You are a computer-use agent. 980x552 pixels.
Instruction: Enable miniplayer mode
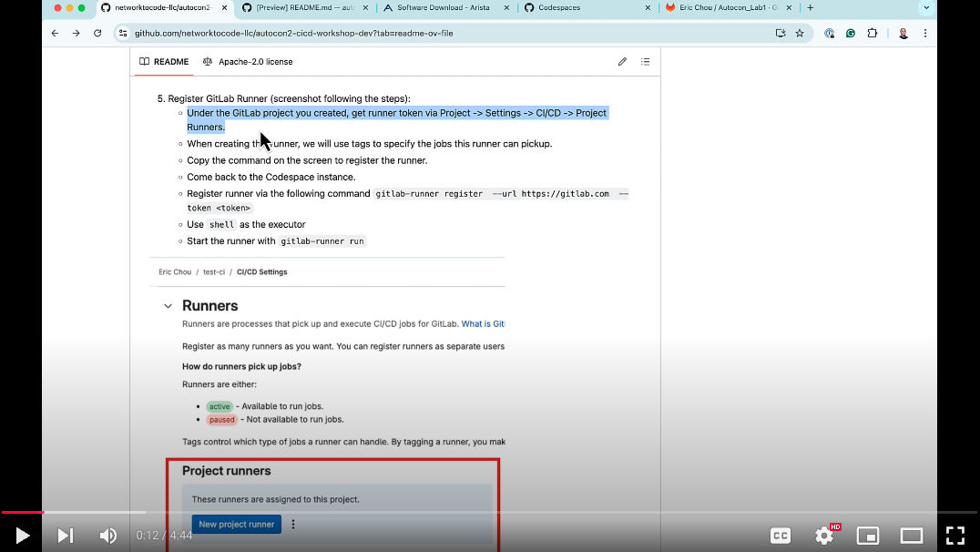[867, 536]
